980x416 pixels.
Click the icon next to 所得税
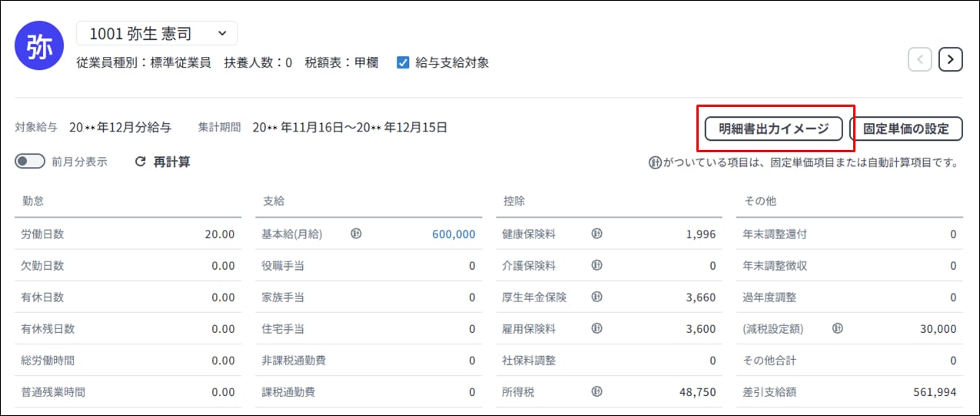point(596,392)
